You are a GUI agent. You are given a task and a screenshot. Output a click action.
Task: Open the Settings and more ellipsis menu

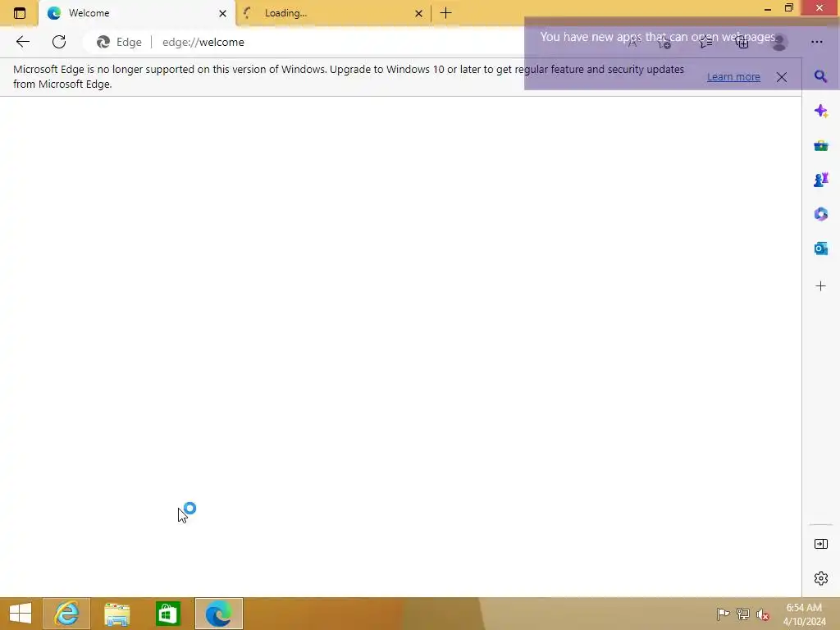(x=816, y=42)
